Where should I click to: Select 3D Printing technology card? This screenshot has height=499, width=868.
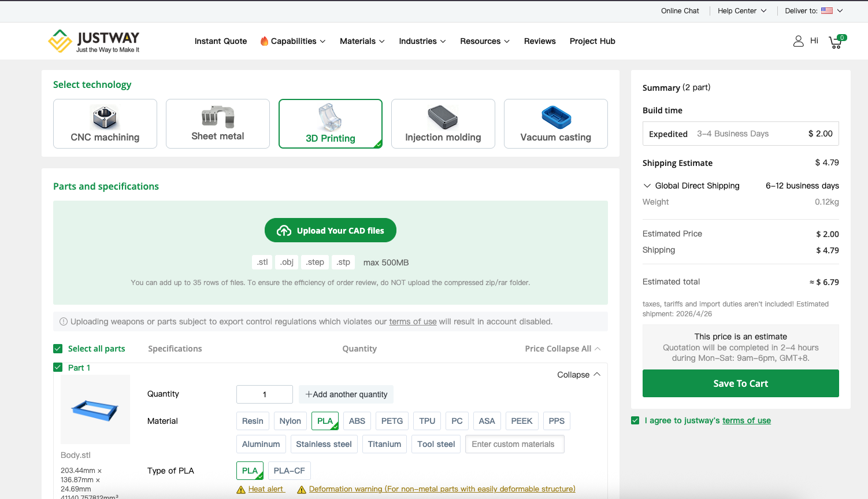click(x=331, y=124)
